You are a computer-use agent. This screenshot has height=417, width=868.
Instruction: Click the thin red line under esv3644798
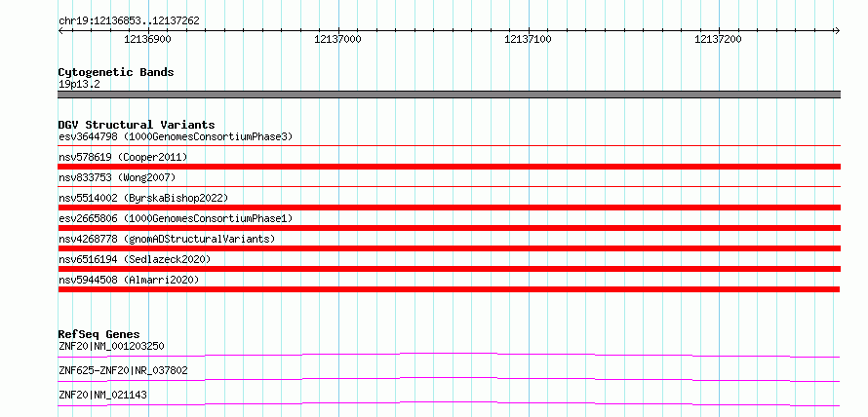[449, 145]
